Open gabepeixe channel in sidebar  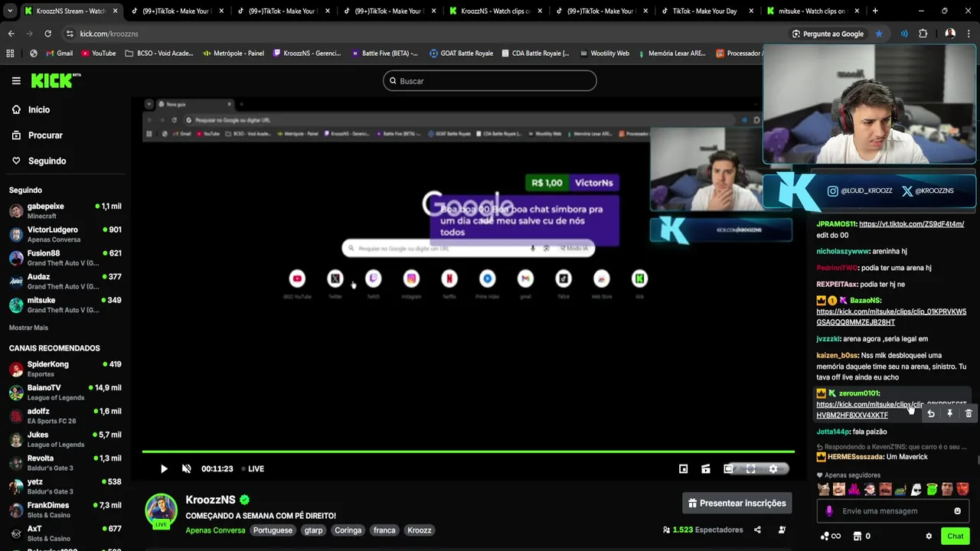tap(65, 211)
